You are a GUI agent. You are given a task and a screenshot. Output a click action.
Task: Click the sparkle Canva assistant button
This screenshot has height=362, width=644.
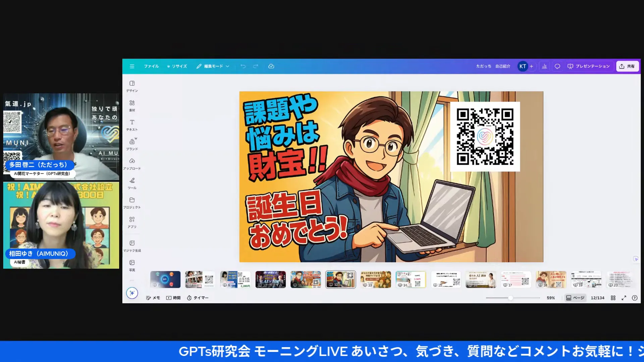click(x=132, y=293)
